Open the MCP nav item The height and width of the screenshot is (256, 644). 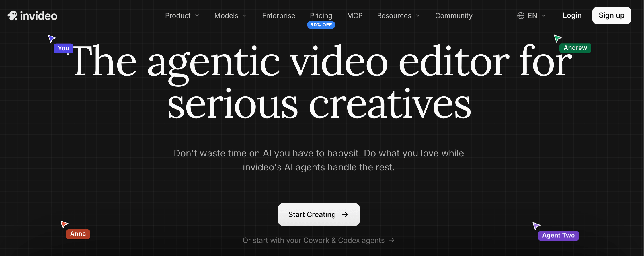click(x=355, y=15)
